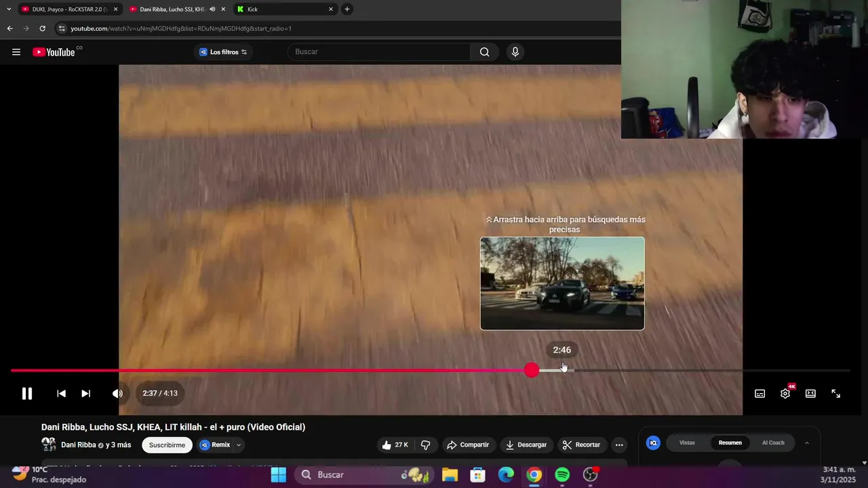The width and height of the screenshot is (868, 488).
Task: Open the Windows Start menu
Action: tap(278, 474)
